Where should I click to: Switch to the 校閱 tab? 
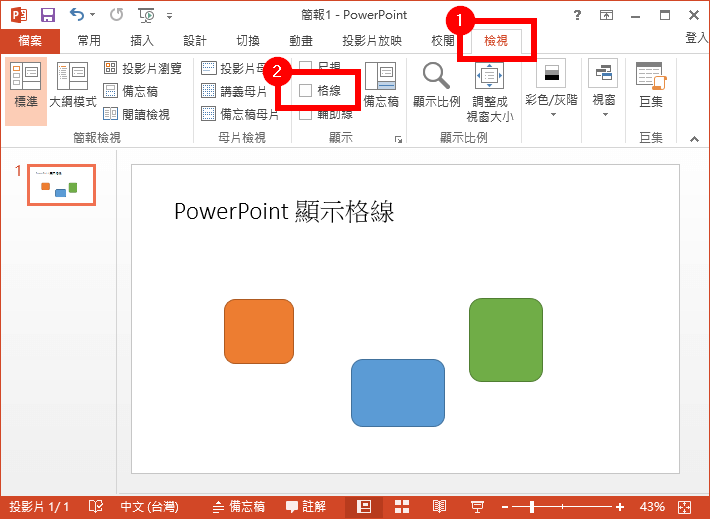(443, 41)
